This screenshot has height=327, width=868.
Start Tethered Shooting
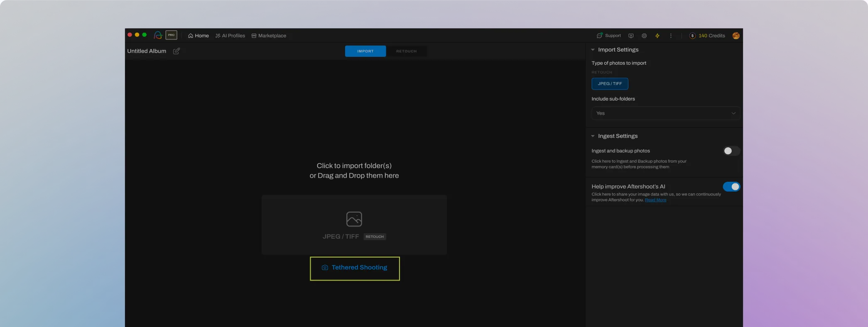pos(355,268)
